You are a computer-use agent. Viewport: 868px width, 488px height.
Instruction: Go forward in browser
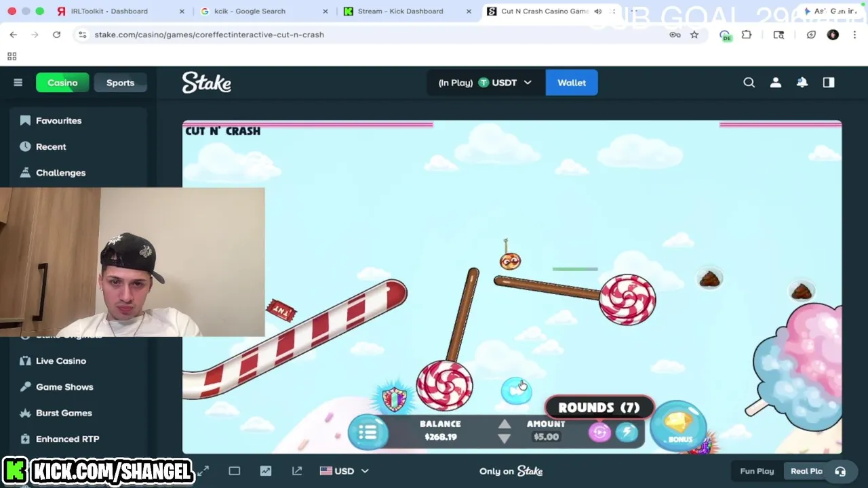(35, 35)
